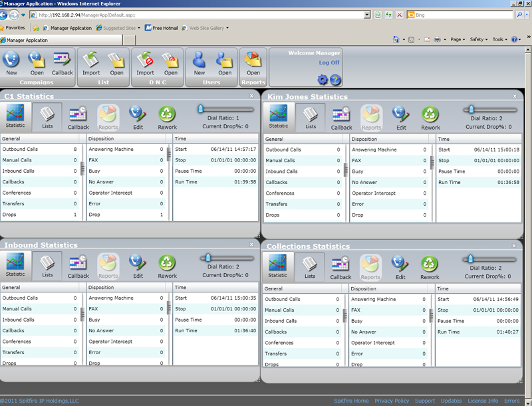Import a new list
This screenshot has width=532, height=406.
pos(91,63)
